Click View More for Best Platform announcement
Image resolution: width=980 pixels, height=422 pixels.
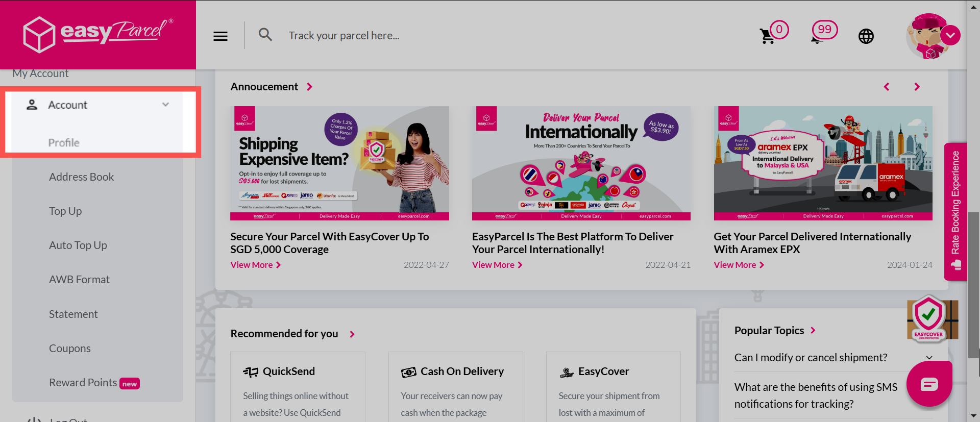pyautogui.click(x=497, y=265)
